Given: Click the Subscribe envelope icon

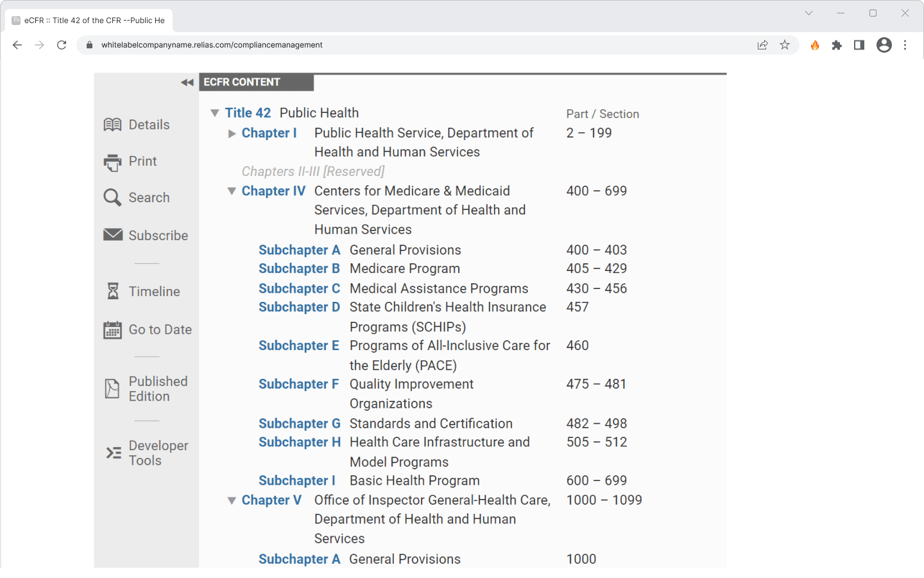Looking at the screenshot, I should [113, 235].
